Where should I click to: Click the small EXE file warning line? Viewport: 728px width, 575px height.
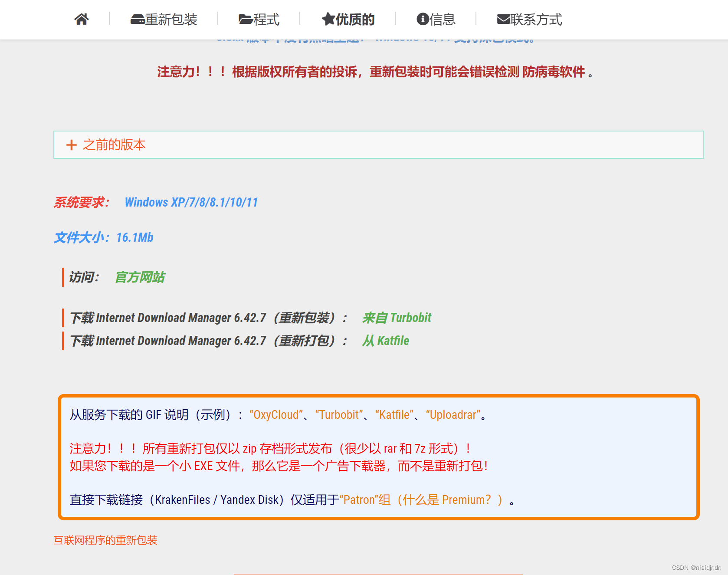pyautogui.click(x=279, y=466)
